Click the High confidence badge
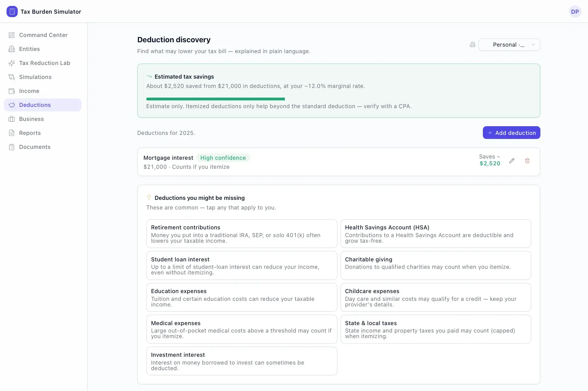The image size is (588, 391). (223, 158)
